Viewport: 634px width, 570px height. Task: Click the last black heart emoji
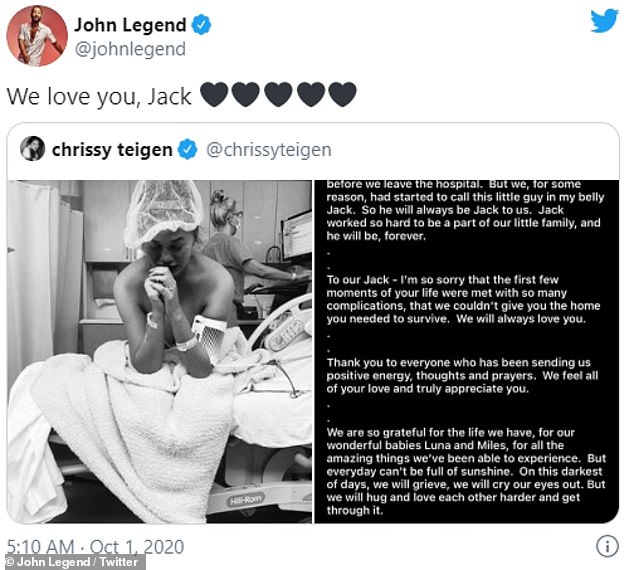(x=342, y=95)
